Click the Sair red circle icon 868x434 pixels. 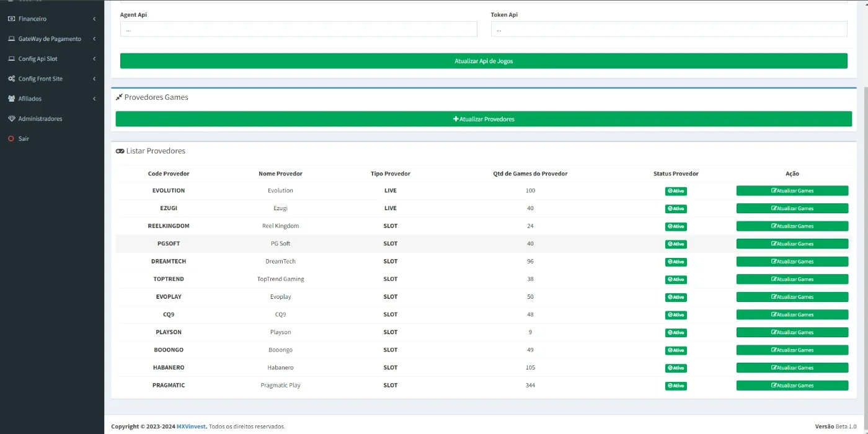11,139
